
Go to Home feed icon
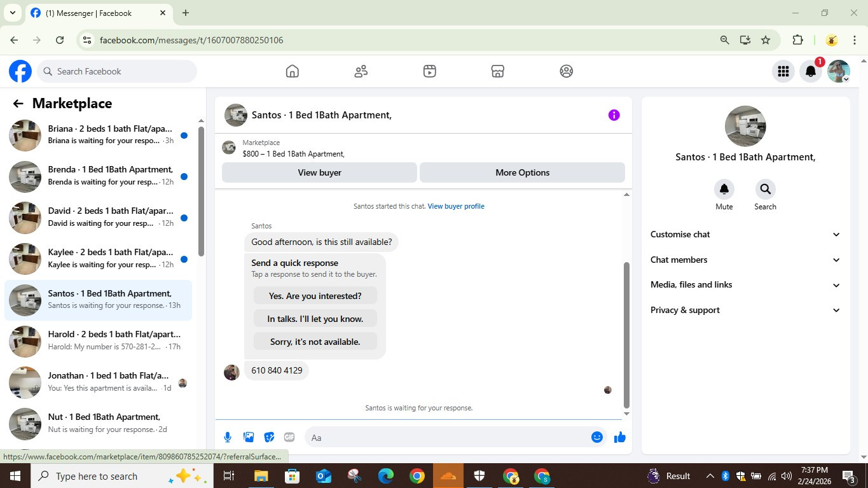pos(293,71)
